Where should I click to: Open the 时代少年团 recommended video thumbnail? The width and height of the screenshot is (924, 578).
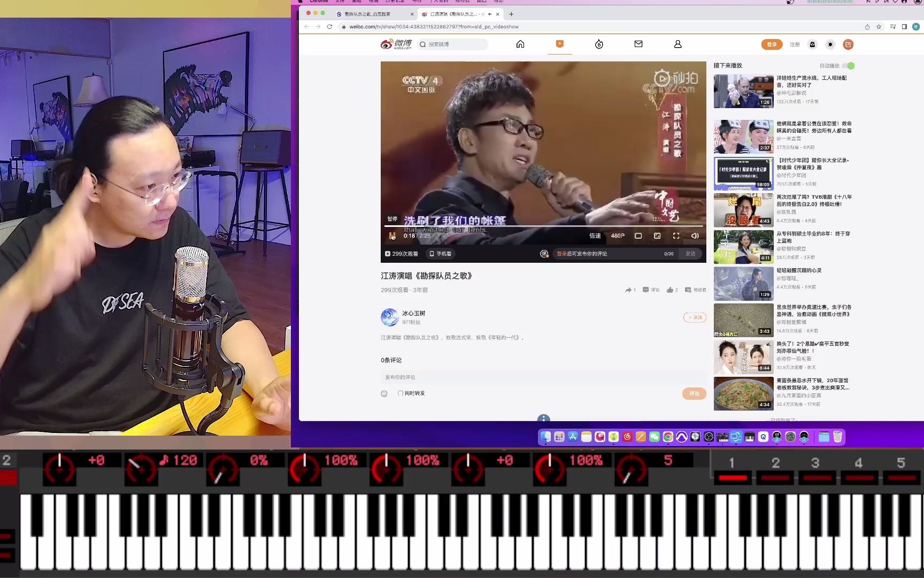coord(743,173)
